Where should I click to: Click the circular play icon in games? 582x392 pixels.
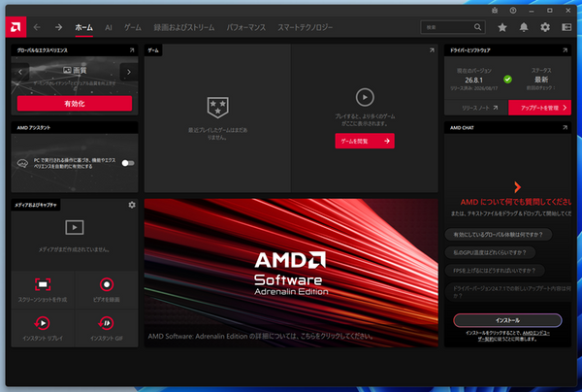click(365, 97)
